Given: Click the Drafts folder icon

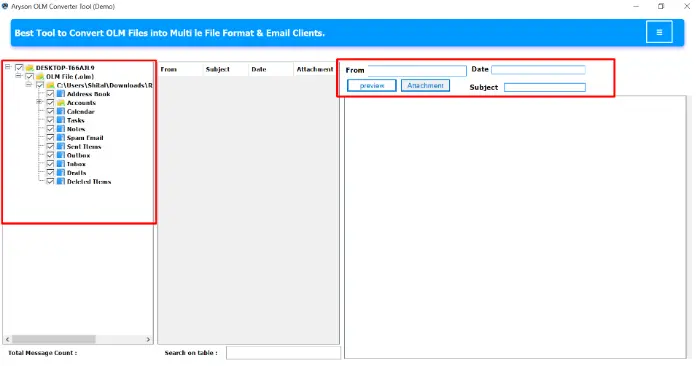Looking at the screenshot, I should [61, 173].
